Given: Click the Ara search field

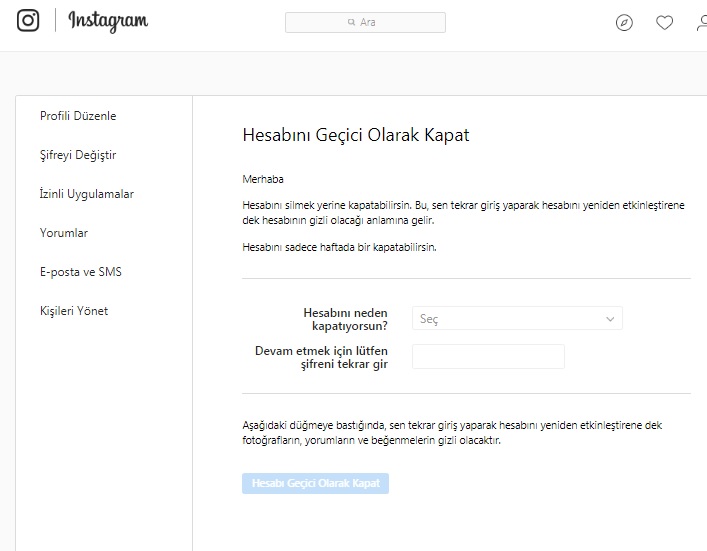Looking at the screenshot, I should point(365,22).
